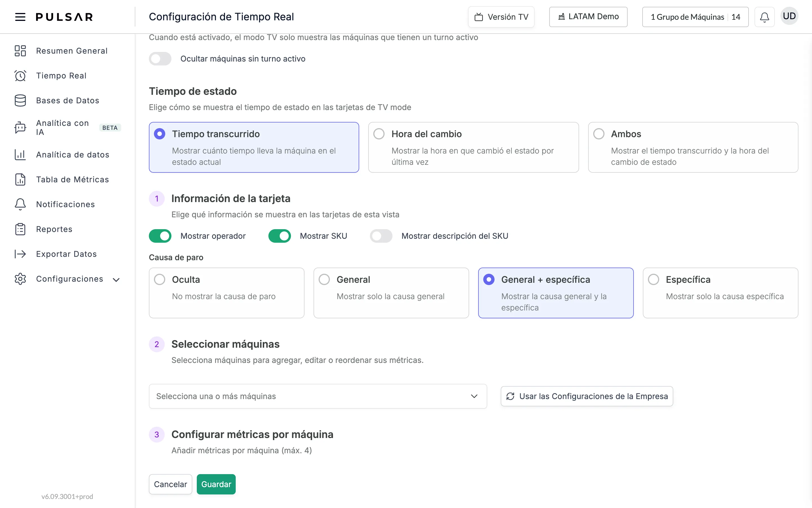
Task: Select Oculta for causa de paro
Action: pos(226,293)
